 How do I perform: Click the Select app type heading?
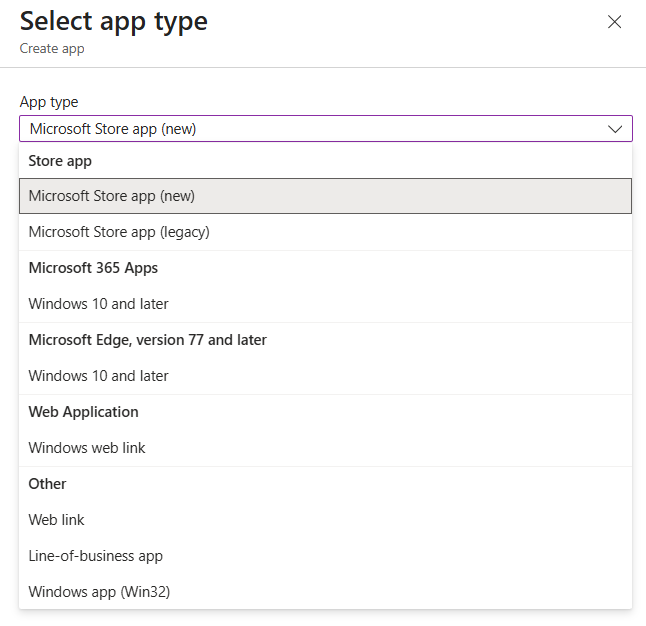(x=114, y=21)
